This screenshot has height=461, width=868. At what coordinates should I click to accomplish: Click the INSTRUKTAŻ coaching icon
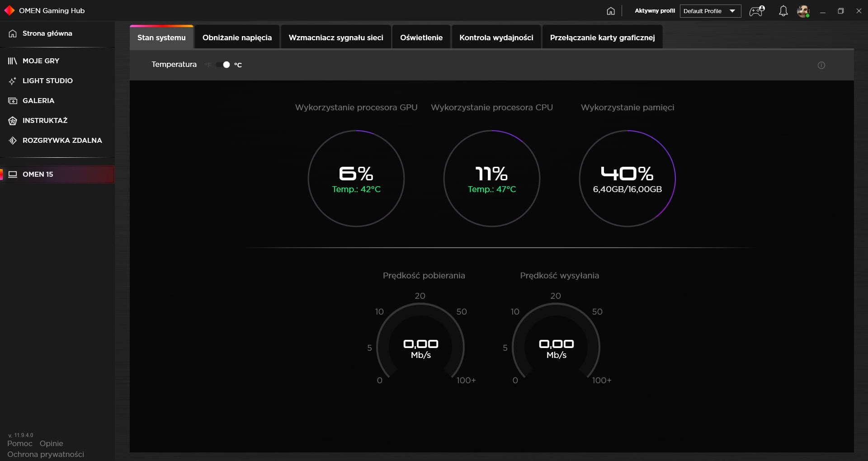click(13, 121)
